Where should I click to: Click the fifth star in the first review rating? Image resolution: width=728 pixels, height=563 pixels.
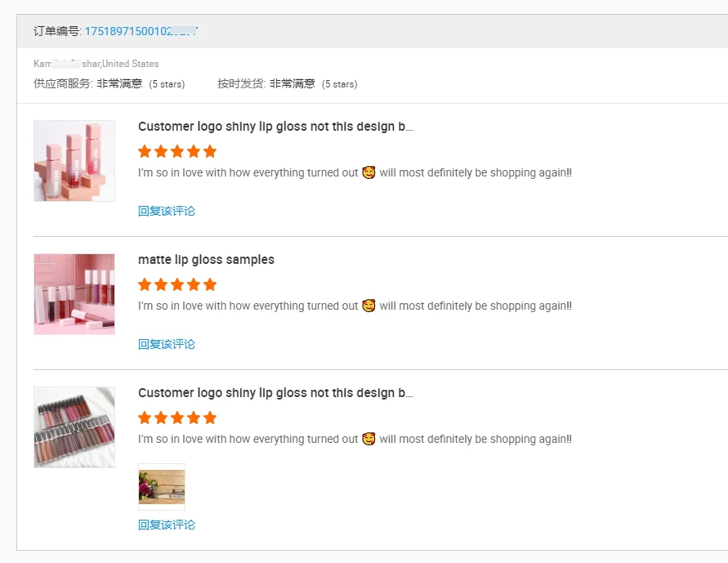coord(209,151)
